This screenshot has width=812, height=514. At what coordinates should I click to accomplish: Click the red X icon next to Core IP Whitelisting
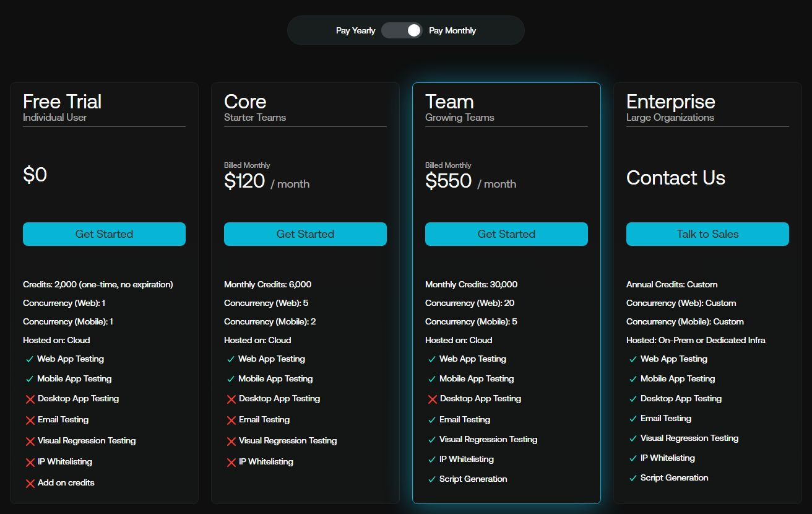click(231, 463)
